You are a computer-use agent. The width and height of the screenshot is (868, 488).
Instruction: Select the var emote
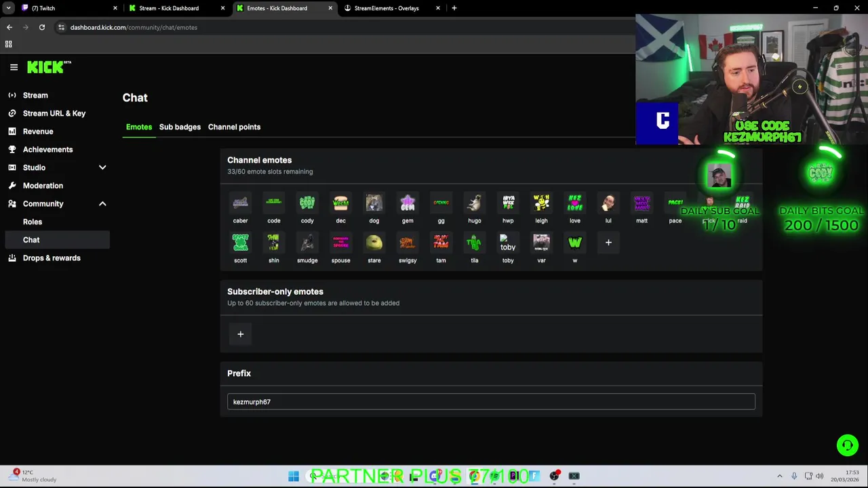point(541,243)
